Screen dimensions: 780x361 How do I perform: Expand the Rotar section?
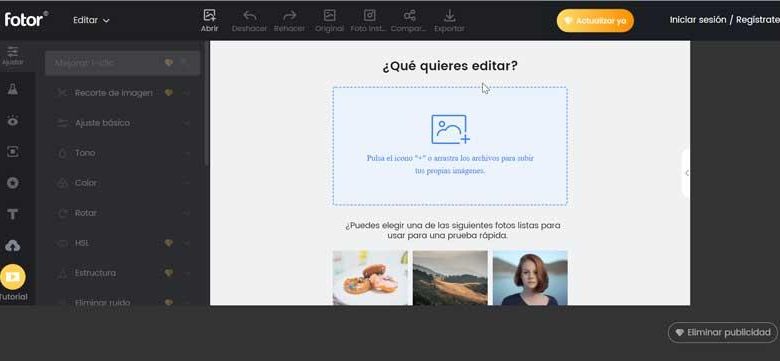pos(123,213)
